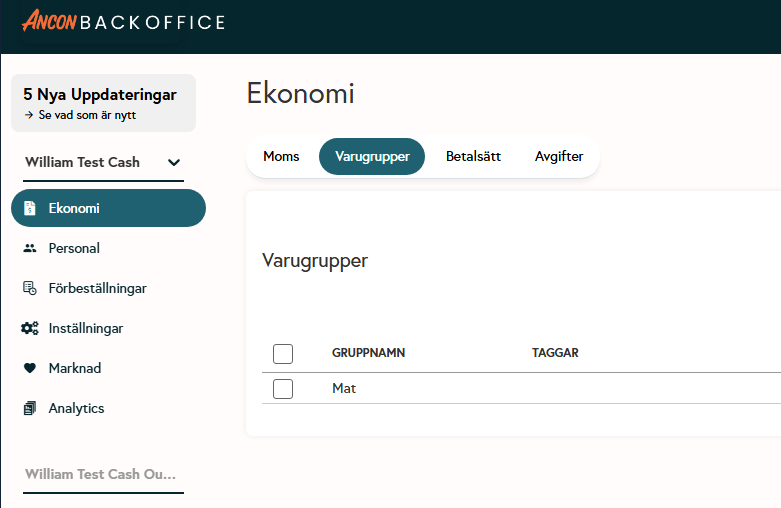Click the Ancon Backoffice logo
The height and width of the screenshot is (508, 781).
(x=123, y=21)
